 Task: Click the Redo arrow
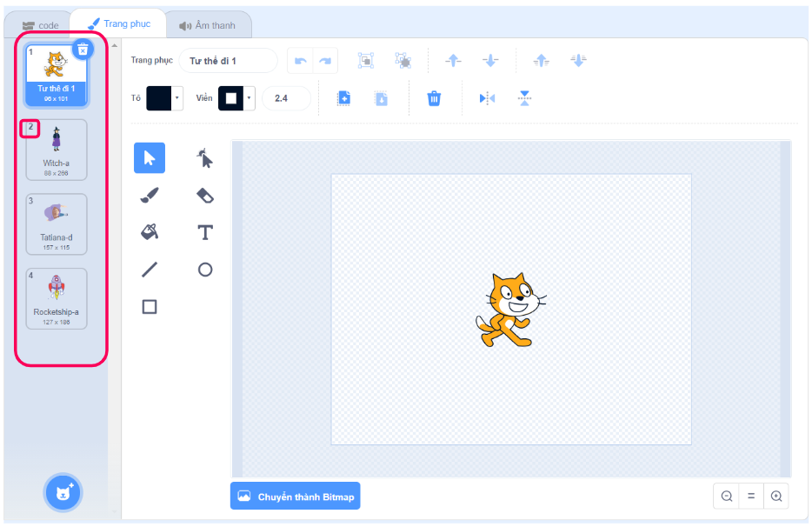coord(325,61)
